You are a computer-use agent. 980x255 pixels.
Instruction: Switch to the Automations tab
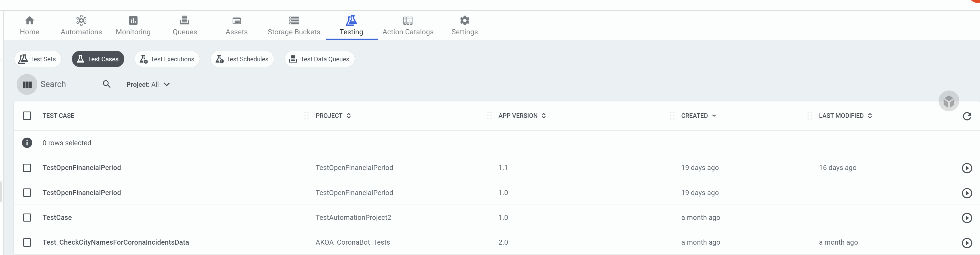(x=81, y=26)
